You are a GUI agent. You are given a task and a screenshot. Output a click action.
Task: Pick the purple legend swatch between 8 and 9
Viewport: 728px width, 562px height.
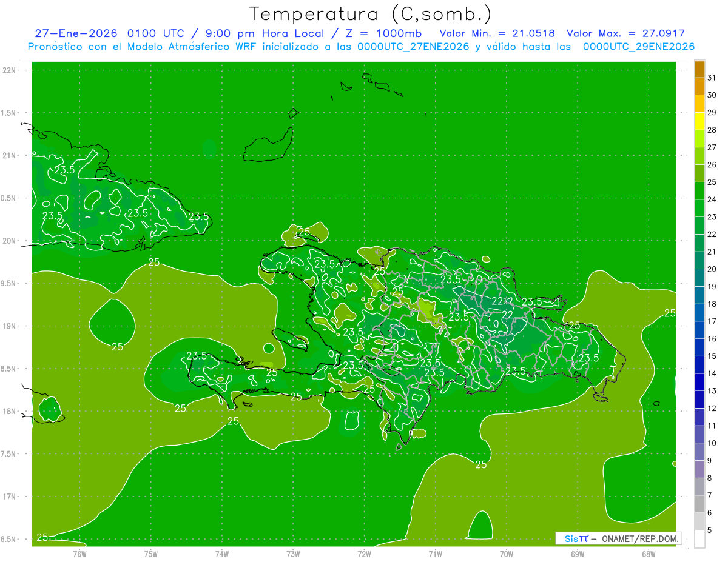(699, 469)
